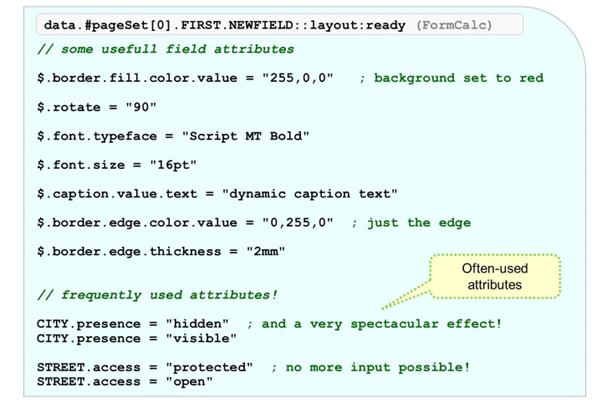Click the $.caption.value.text property name
This screenshot has width=602, height=403.
(119, 193)
